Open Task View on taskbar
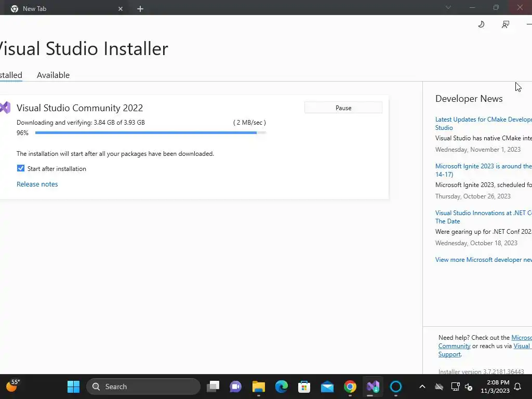Image resolution: width=532 pixels, height=399 pixels. coord(213,387)
